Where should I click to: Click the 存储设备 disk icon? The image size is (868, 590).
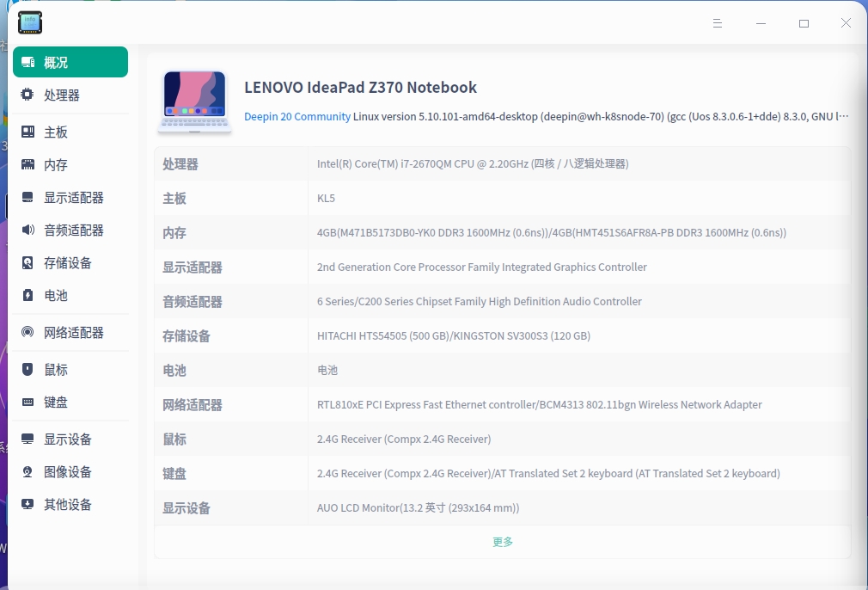click(x=28, y=262)
